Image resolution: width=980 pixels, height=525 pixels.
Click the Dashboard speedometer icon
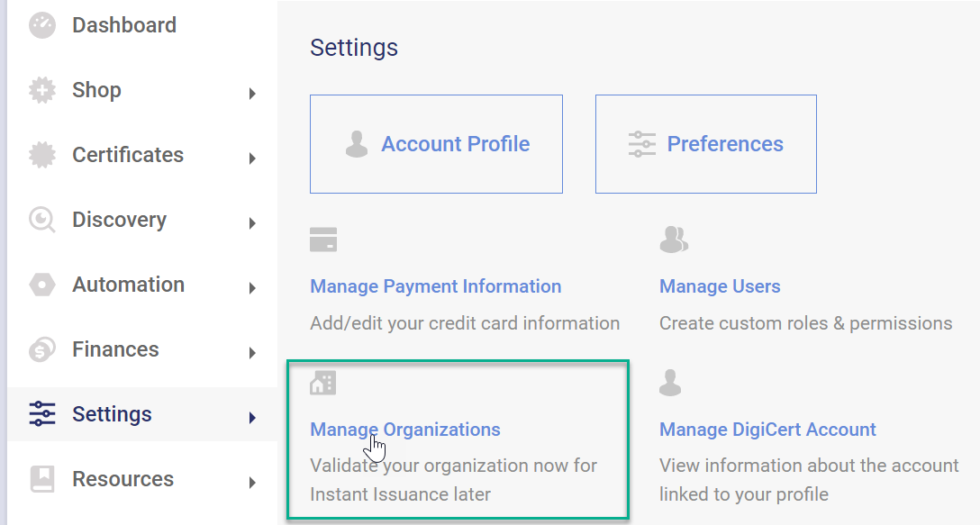pyautogui.click(x=41, y=24)
